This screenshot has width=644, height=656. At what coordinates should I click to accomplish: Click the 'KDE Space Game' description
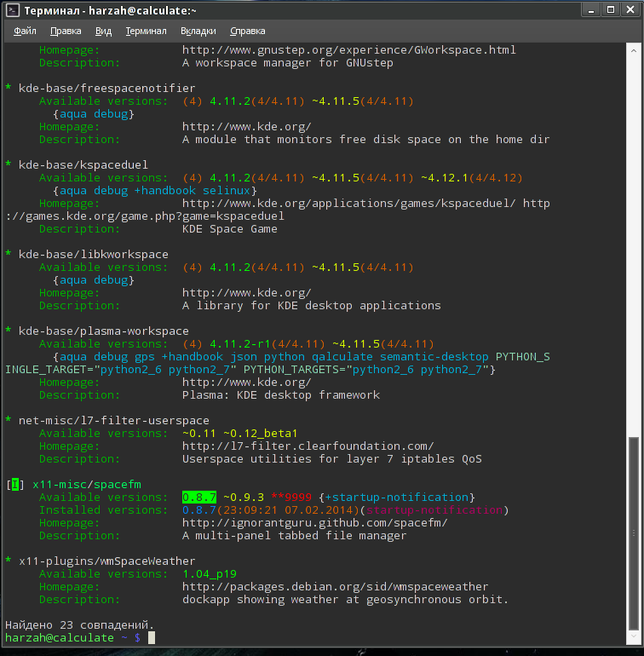tap(230, 229)
